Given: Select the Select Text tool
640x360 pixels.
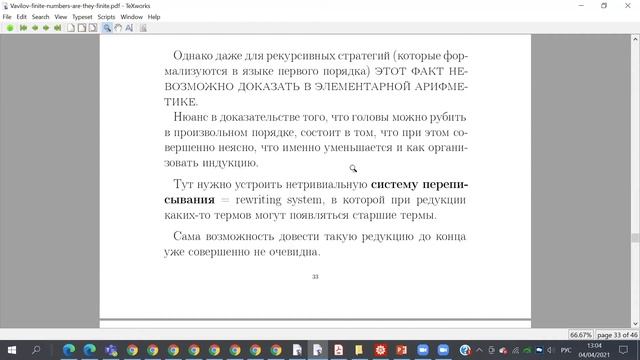Looking at the screenshot, I should [x=129, y=28].
